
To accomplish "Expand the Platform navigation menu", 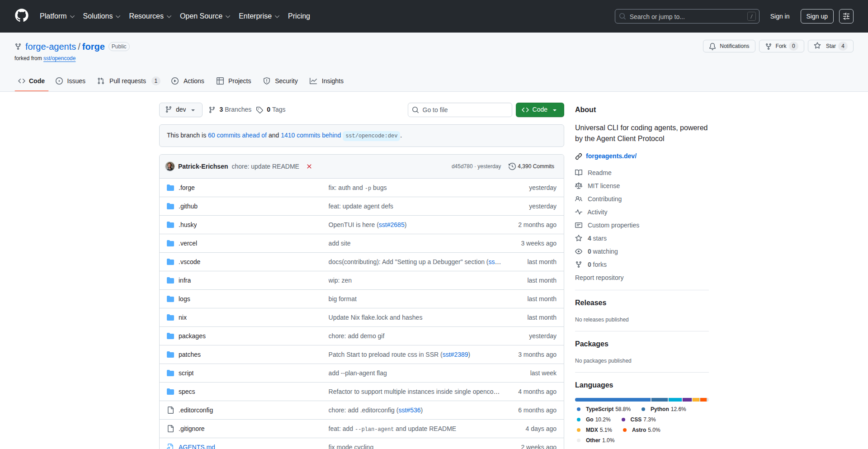I will pyautogui.click(x=57, y=16).
